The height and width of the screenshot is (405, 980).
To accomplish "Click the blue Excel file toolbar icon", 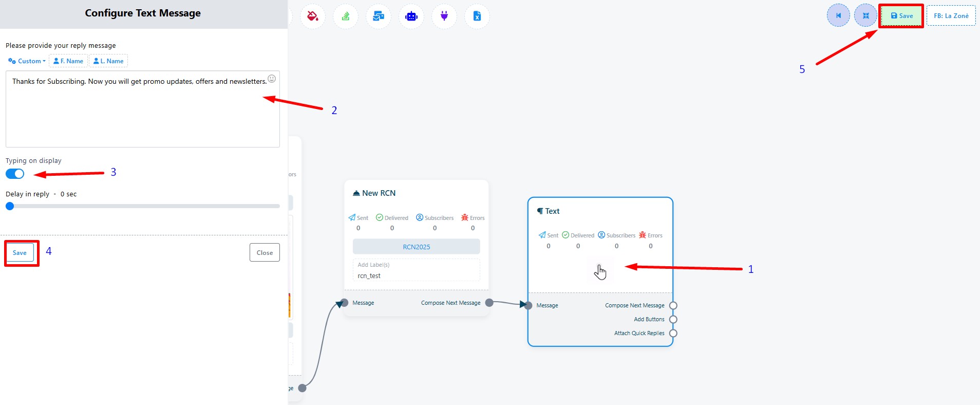I will pyautogui.click(x=477, y=16).
